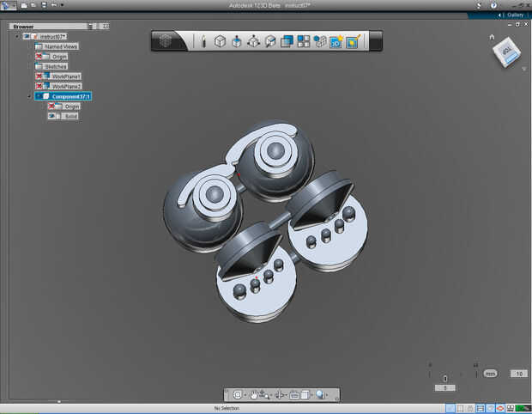Select the Sketch pencil tool
The height and width of the screenshot is (414, 532).
[x=203, y=41]
